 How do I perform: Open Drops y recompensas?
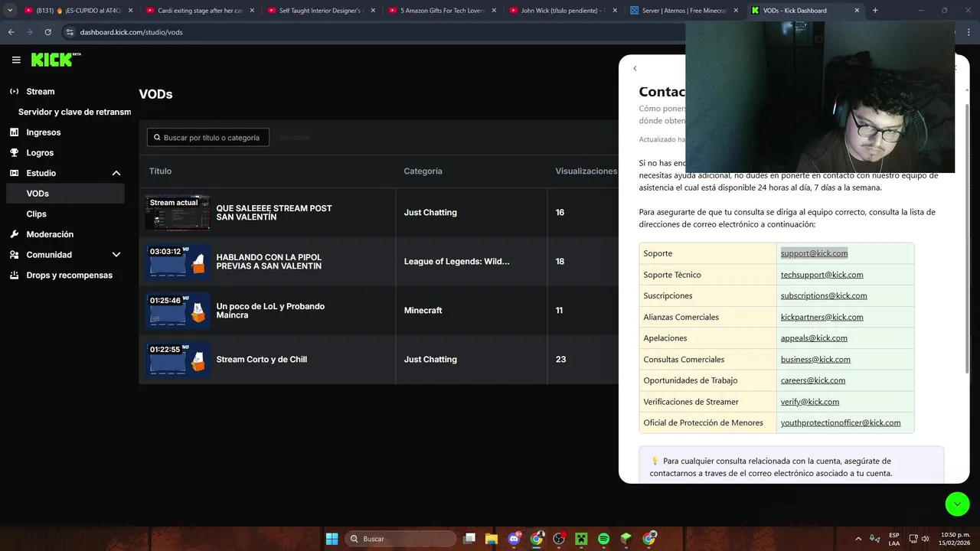69,275
